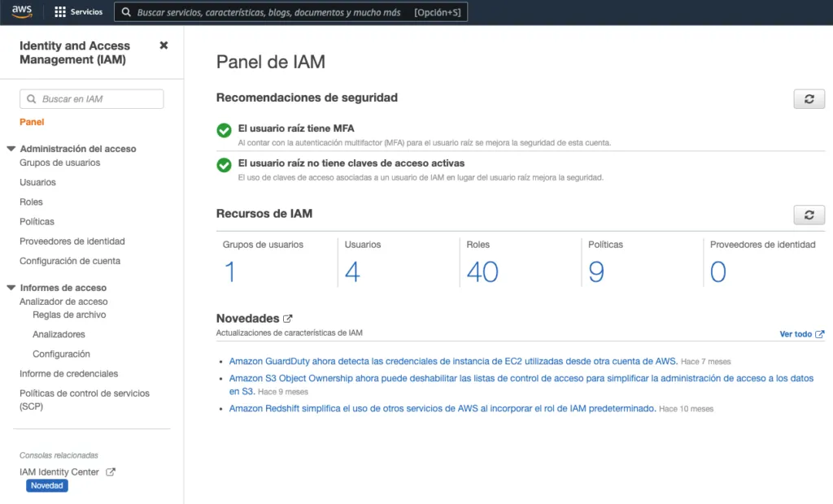
Task: Refresh the Recomendaciones de seguridad section
Action: [x=809, y=99]
